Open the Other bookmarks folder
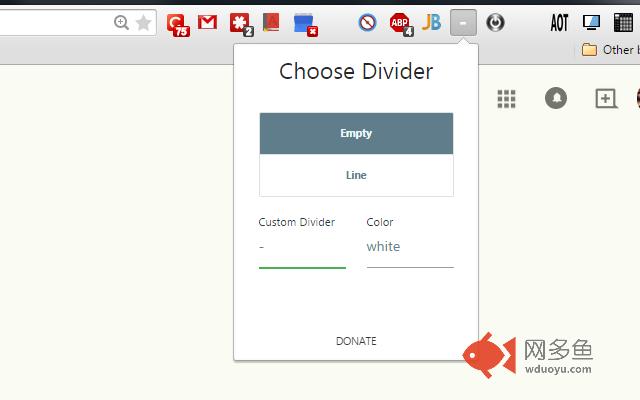The height and width of the screenshot is (400, 640). coord(608,49)
